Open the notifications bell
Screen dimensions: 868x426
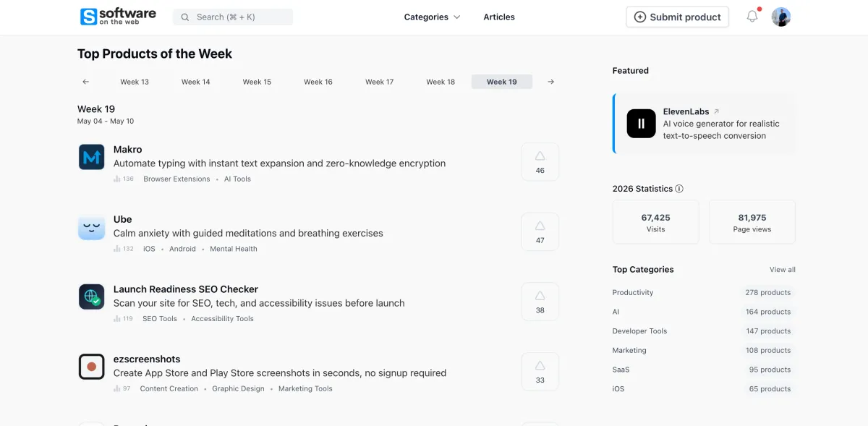752,17
